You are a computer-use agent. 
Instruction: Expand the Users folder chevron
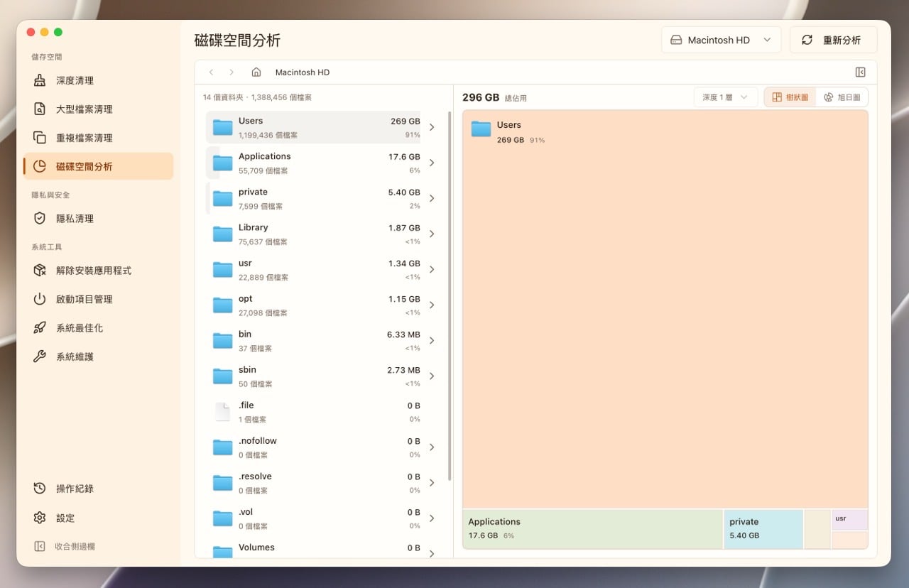[x=432, y=127]
